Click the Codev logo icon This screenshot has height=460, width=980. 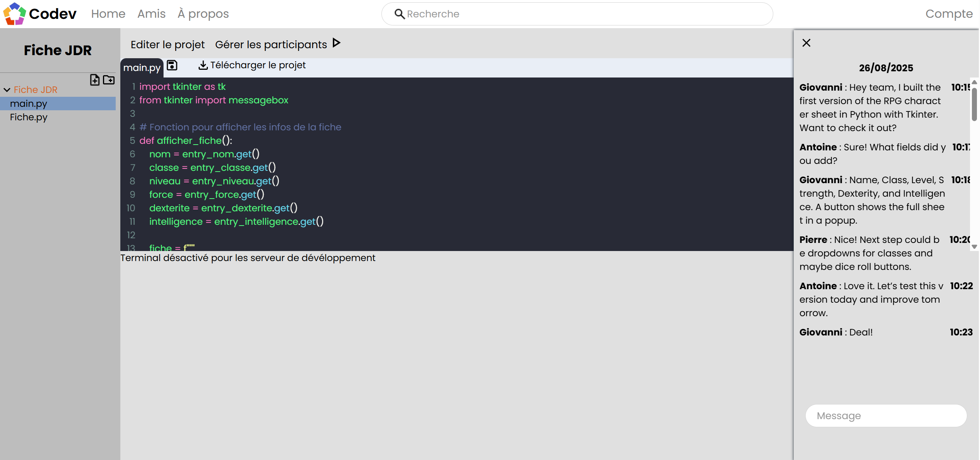(15, 13)
